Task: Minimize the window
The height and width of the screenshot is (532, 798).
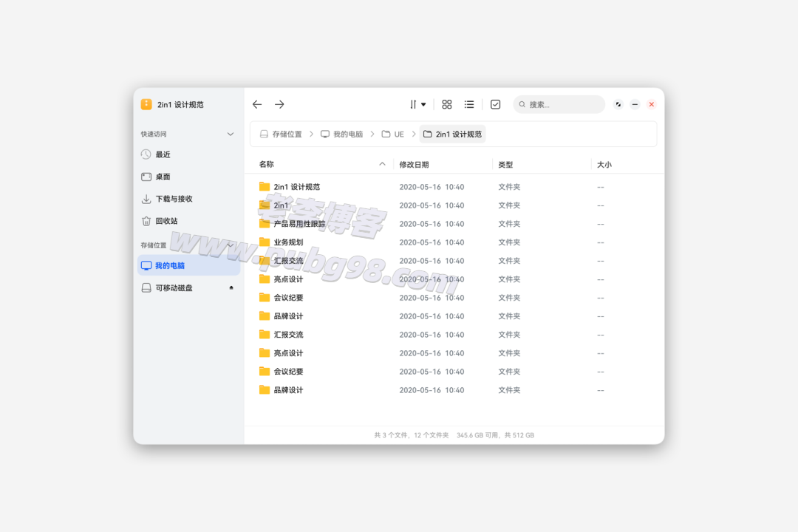Action: click(x=635, y=104)
